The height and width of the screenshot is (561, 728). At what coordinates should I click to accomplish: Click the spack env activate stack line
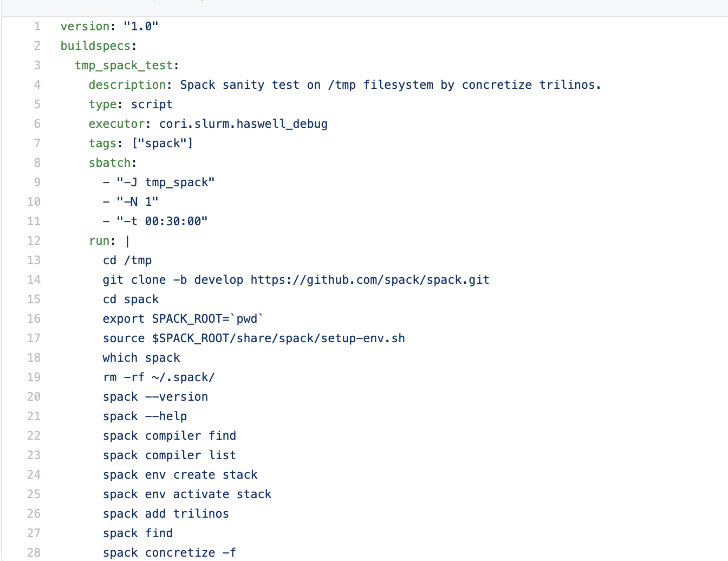(187, 494)
